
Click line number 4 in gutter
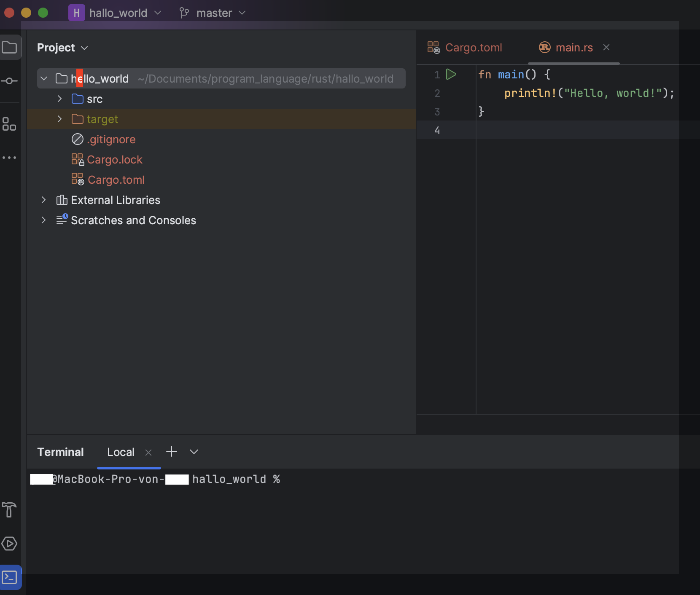(437, 130)
